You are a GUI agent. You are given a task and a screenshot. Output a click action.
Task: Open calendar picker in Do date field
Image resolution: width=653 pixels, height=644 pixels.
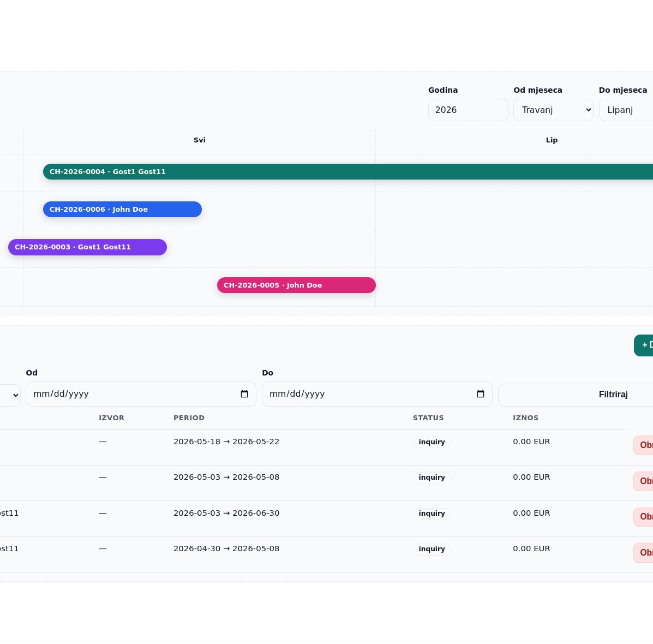[x=481, y=394]
